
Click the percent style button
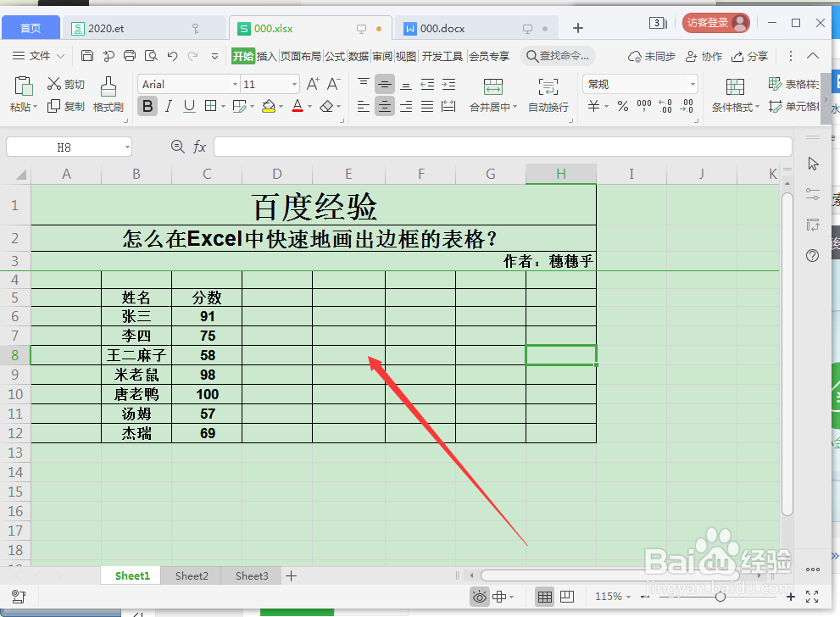pos(622,106)
